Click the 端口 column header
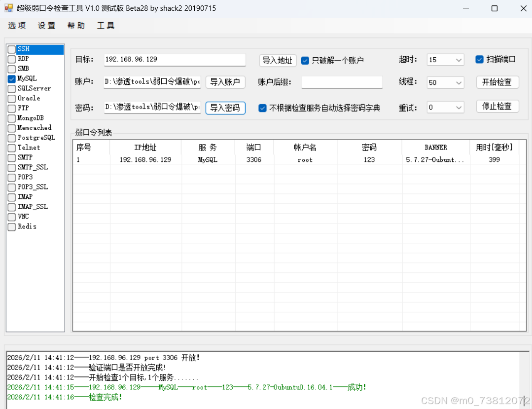 tap(254, 148)
